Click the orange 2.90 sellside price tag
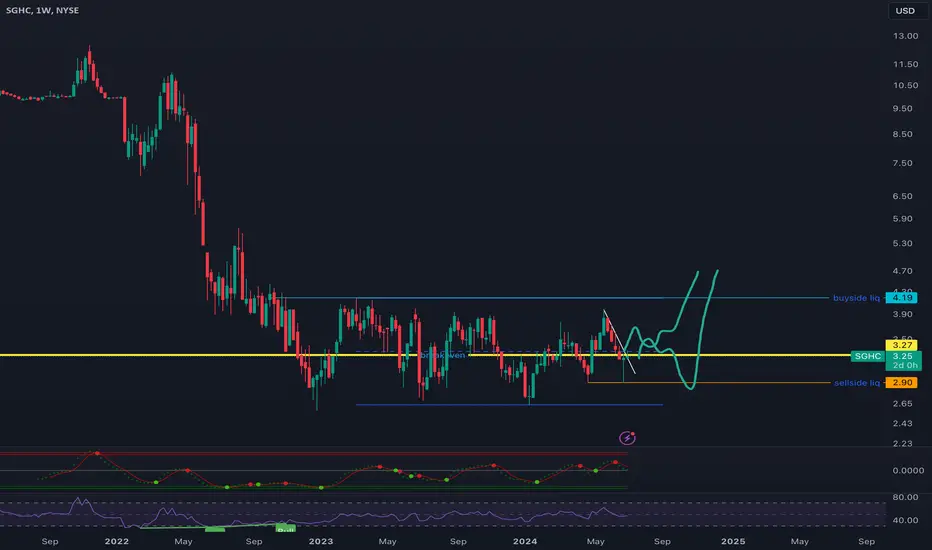This screenshot has width=932, height=550. coord(902,383)
